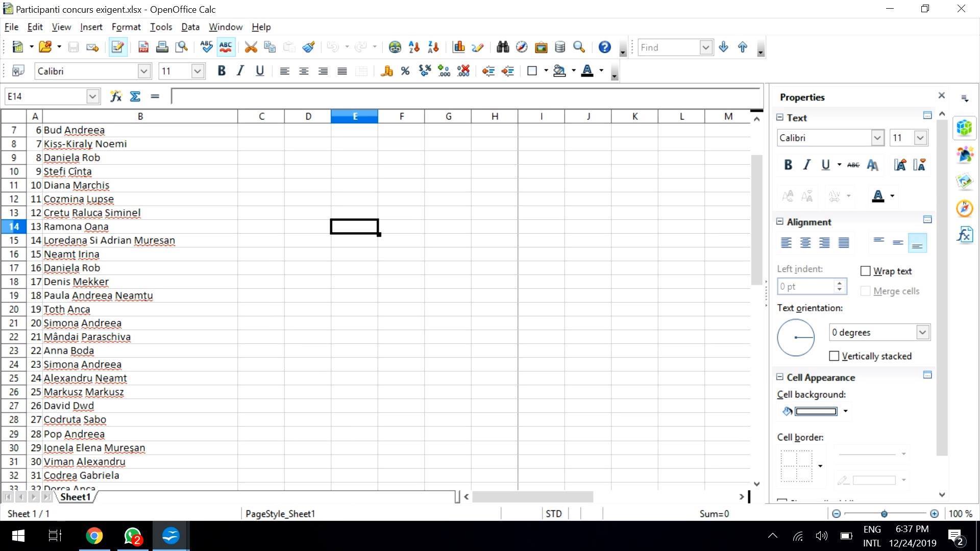Screen dimensions: 980x551
Task: Collapse the Alignment panel section
Action: pos(780,221)
